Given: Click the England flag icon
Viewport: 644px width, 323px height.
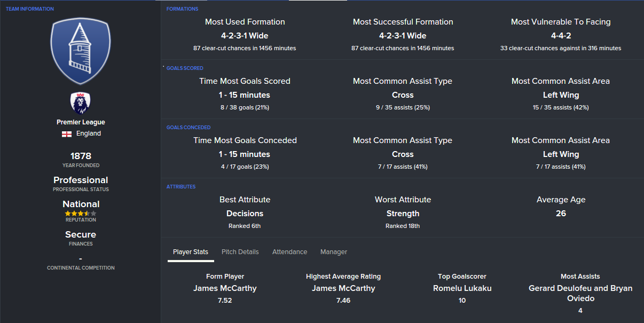Looking at the screenshot, I should (67, 134).
